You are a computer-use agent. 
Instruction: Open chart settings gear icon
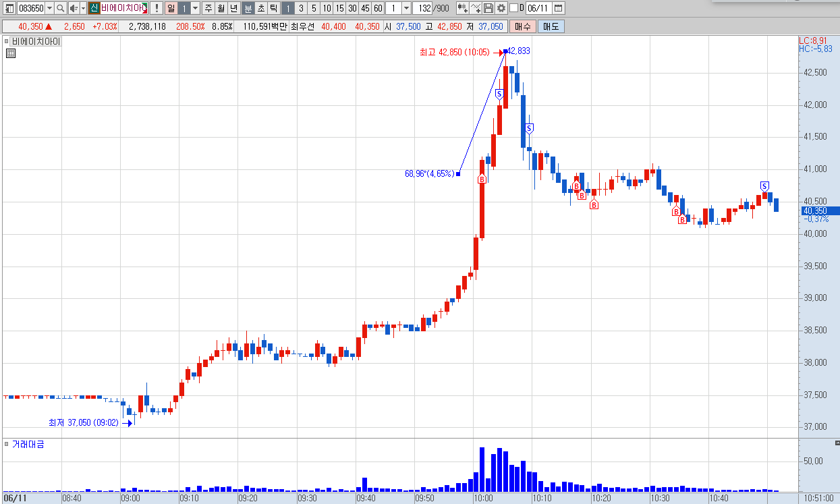(x=501, y=8)
